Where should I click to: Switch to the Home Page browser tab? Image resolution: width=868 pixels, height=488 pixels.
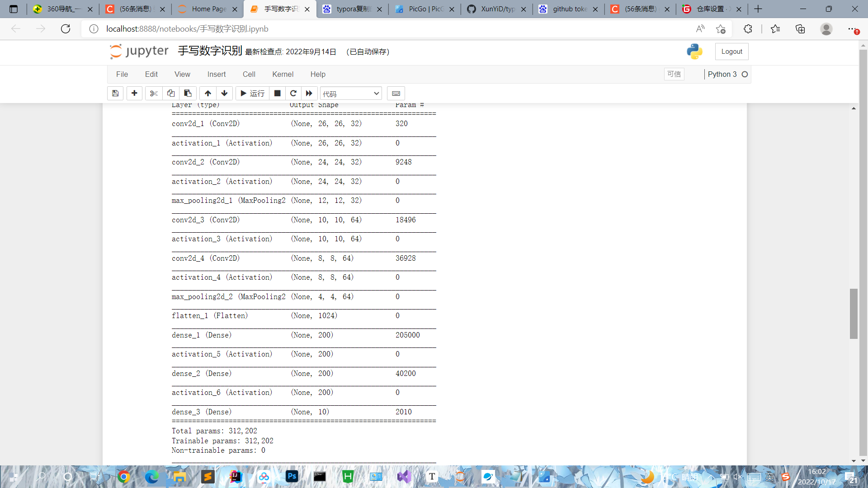point(208,9)
